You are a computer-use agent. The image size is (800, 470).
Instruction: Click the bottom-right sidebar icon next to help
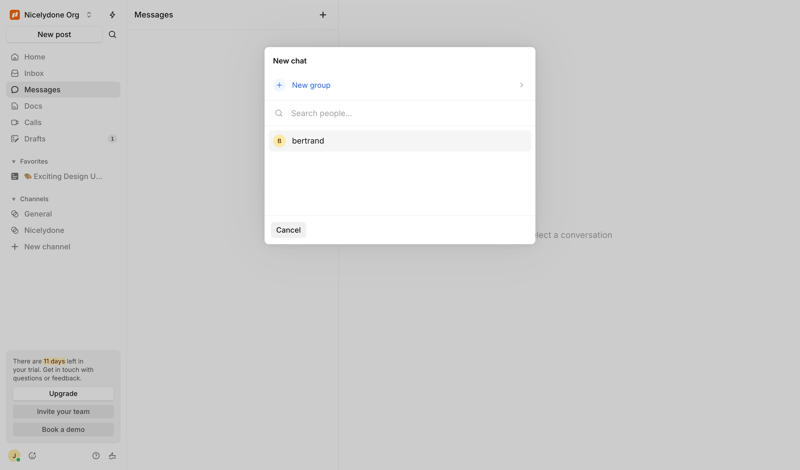tap(112, 456)
